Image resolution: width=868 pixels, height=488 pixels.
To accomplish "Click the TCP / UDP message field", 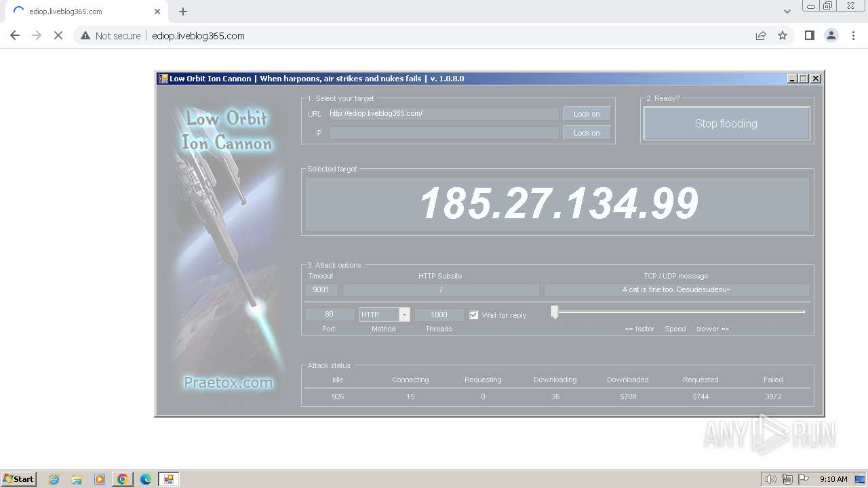I will [x=676, y=290].
